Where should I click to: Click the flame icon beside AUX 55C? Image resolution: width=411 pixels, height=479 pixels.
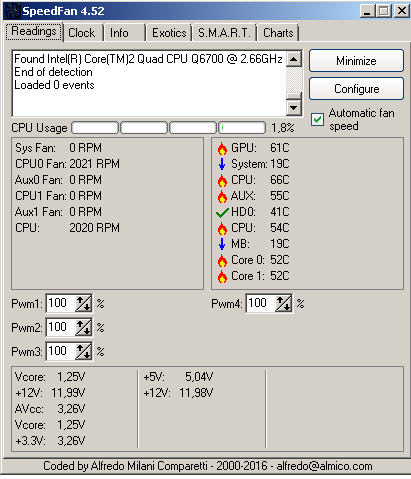222,196
